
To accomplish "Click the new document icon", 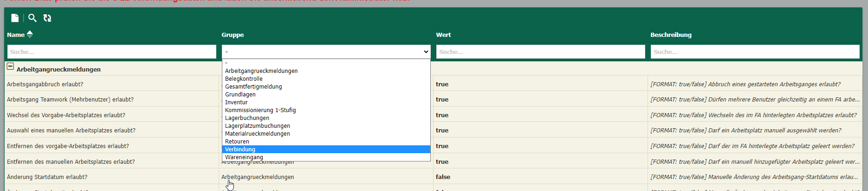I will click(15, 18).
